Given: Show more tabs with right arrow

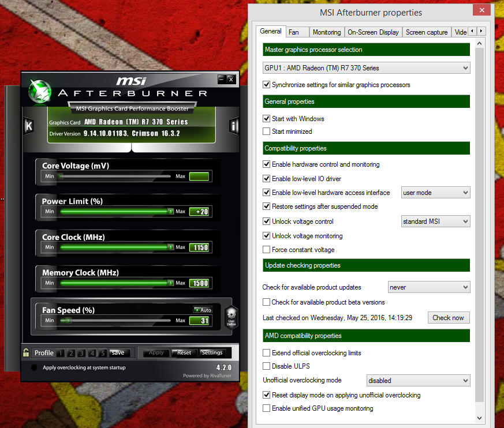Looking at the screenshot, I should click(x=481, y=31).
